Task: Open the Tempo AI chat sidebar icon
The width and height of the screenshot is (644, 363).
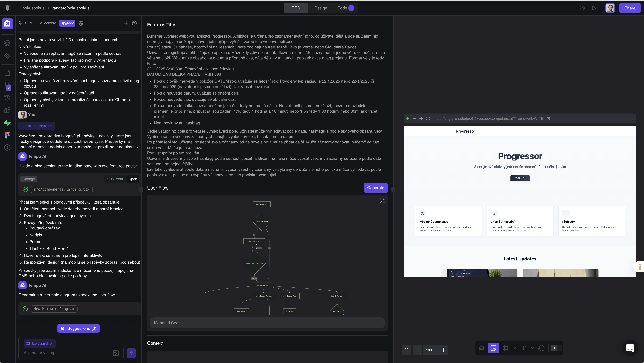Action: point(7,24)
